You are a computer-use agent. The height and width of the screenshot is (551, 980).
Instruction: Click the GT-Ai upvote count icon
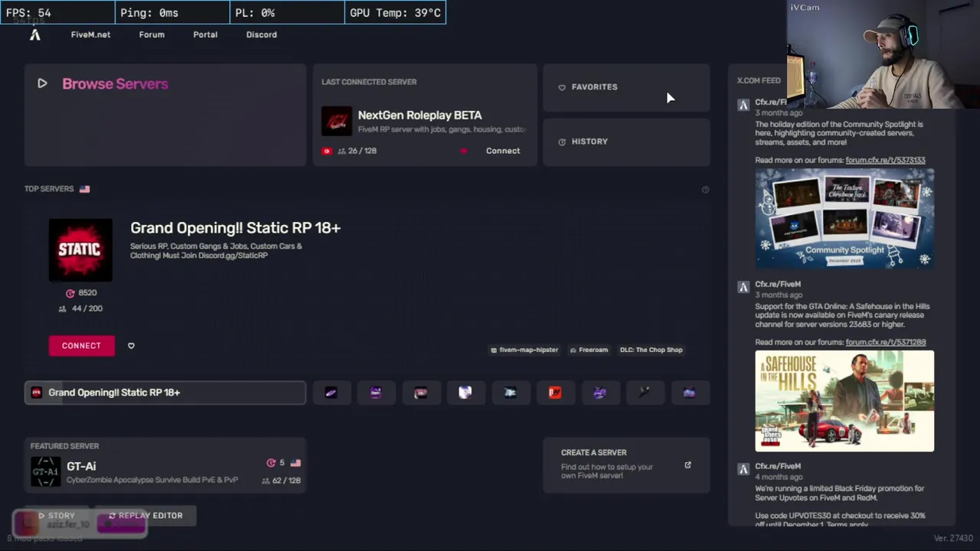[270, 463]
